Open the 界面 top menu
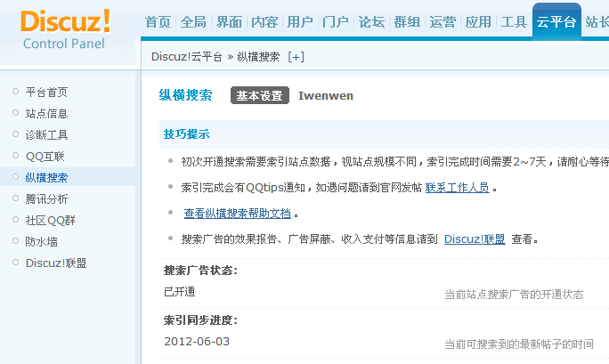The width and height of the screenshot is (609, 364). click(229, 22)
